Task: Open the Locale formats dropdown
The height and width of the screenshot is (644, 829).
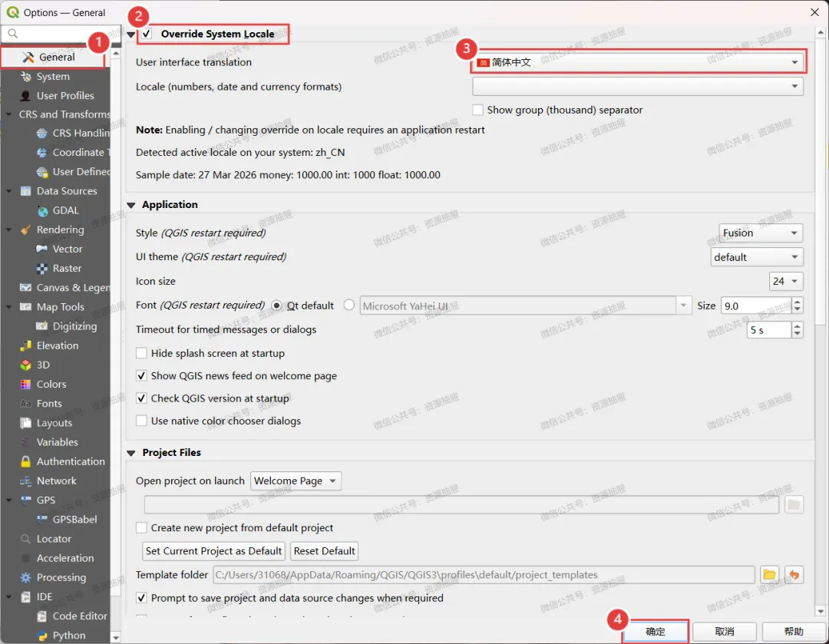Action: click(x=638, y=86)
